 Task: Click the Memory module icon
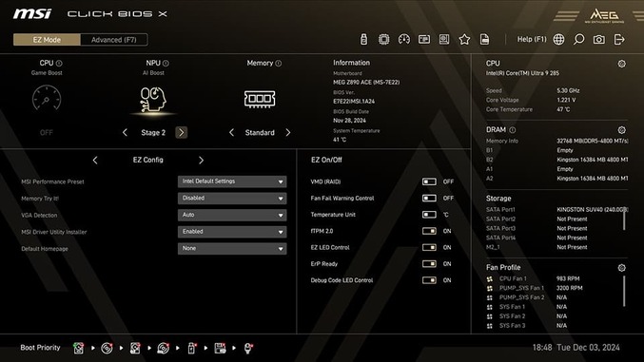(260, 99)
